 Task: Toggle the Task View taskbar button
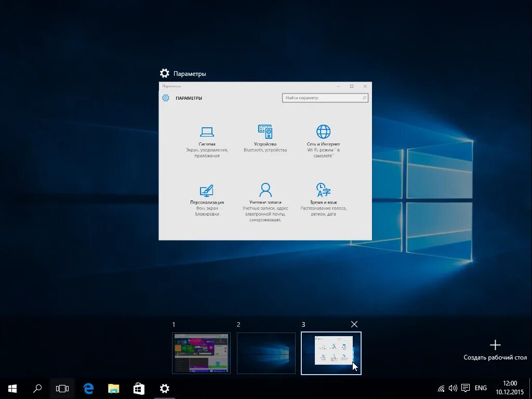pos(62,389)
